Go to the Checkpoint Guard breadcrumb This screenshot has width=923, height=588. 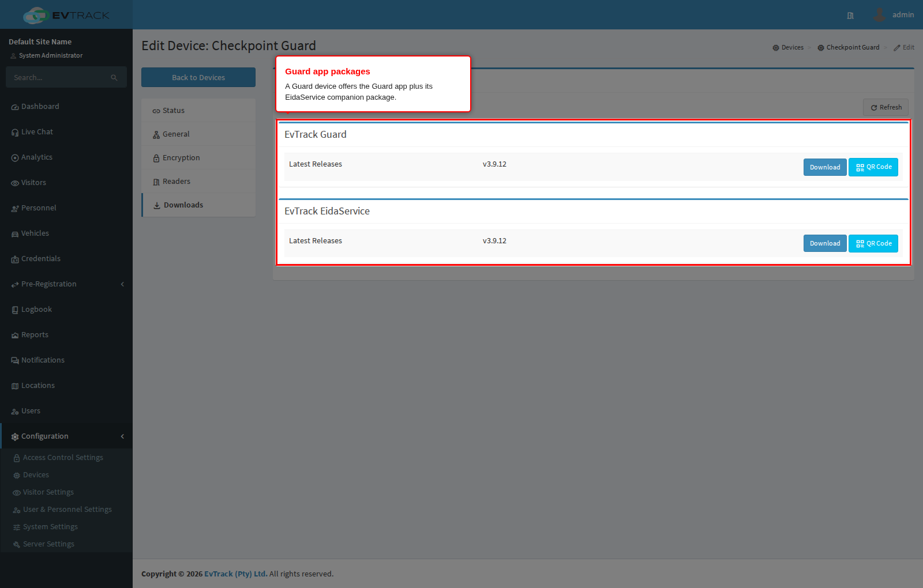[849, 48]
